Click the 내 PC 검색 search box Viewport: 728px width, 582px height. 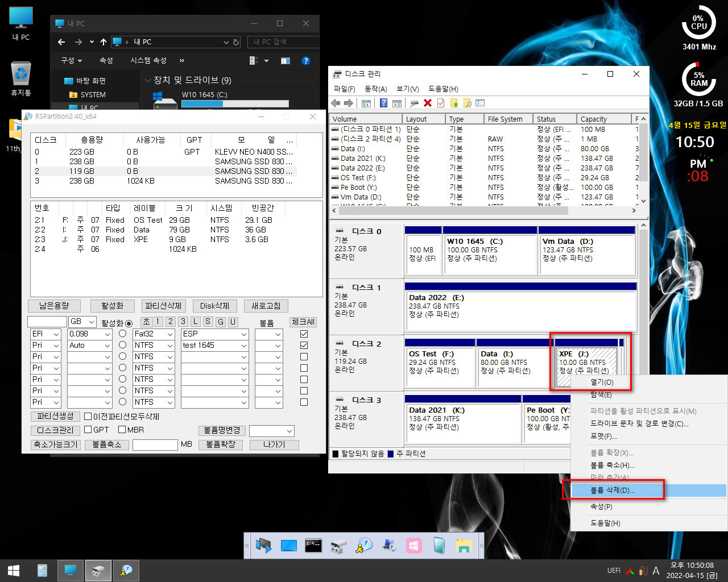pyautogui.click(x=283, y=42)
